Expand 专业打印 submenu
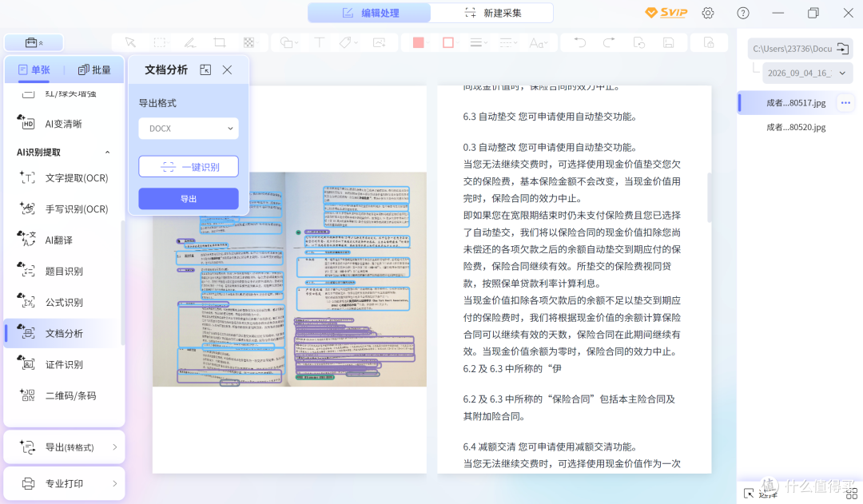Viewport: 863px width, 504px height. click(x=65, y=484)
